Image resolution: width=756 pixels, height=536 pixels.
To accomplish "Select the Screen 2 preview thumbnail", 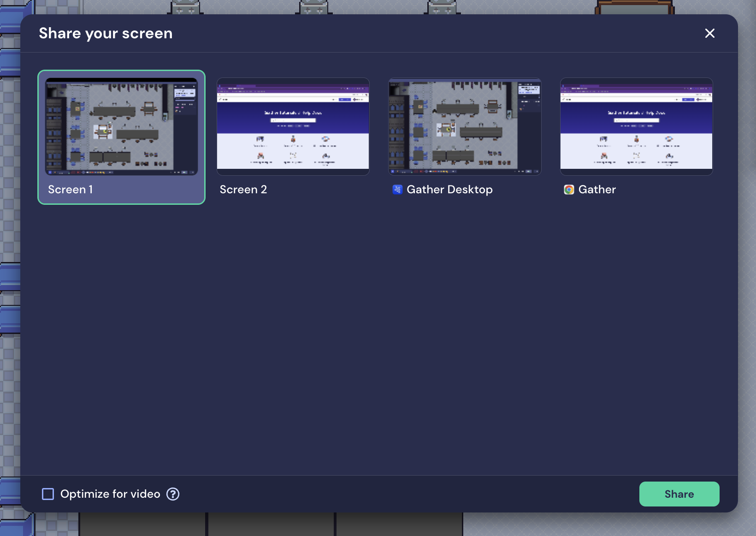I will click(x=293, y=126).
